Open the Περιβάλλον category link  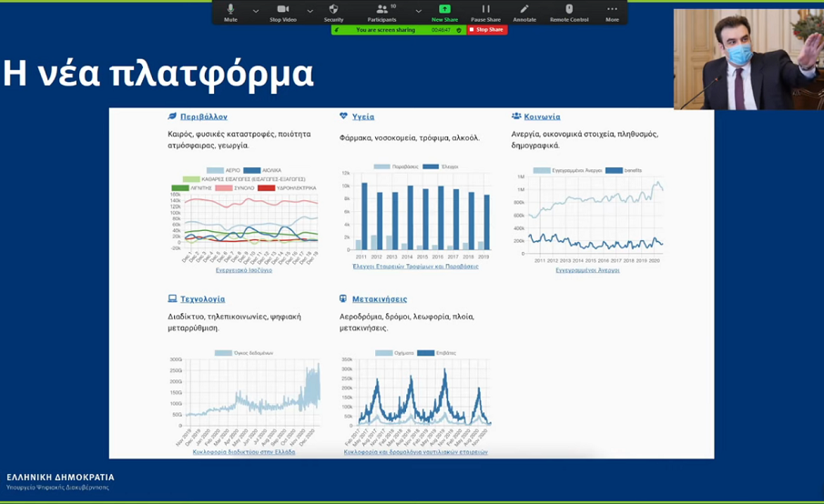point(203,117)
